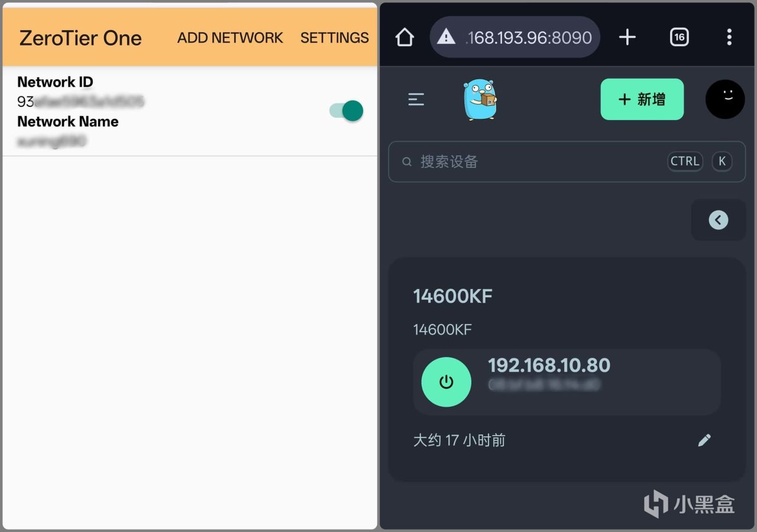Focus the 搜索设备 search field
Viewport: 757px width, 532px height.
(x=567, y=161)
